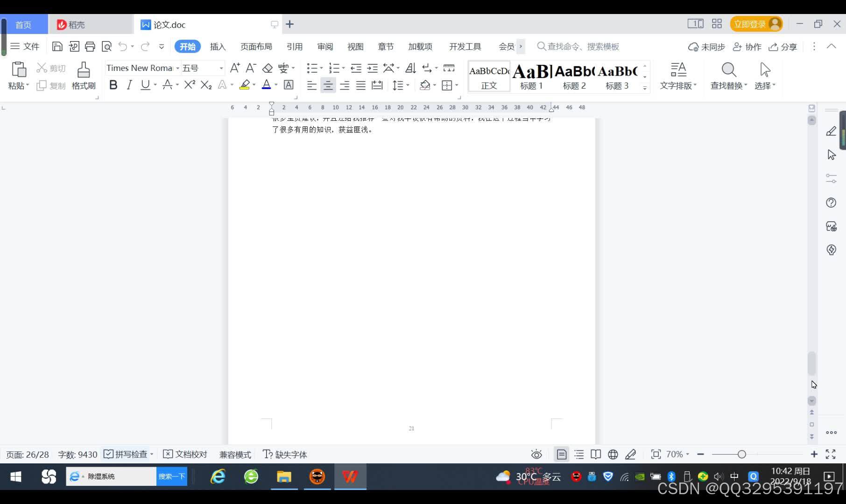846x504 pixels.
Task: Switch to Page layout view
Action: [x=561, y=455]
